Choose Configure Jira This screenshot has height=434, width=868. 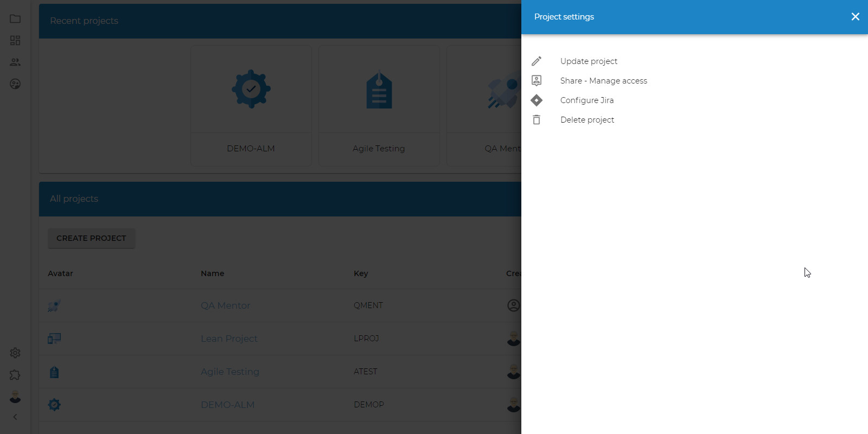coord(587,100)
